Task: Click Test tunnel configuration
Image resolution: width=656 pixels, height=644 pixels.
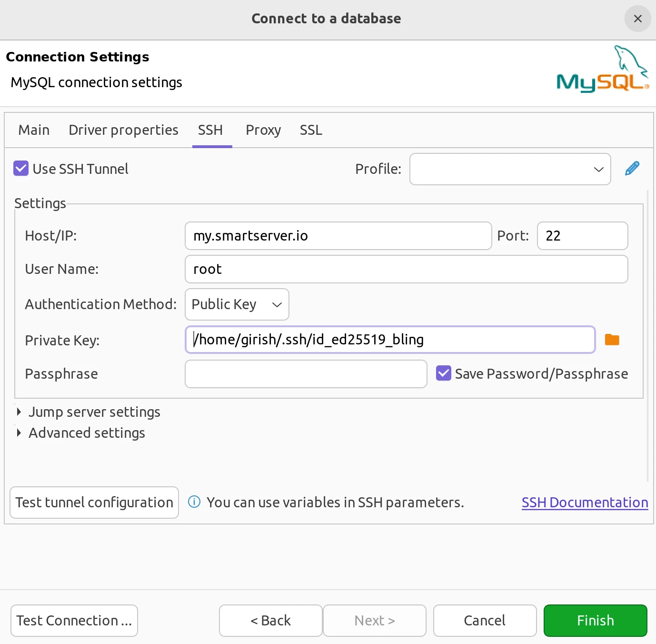Action: [94, 502]
